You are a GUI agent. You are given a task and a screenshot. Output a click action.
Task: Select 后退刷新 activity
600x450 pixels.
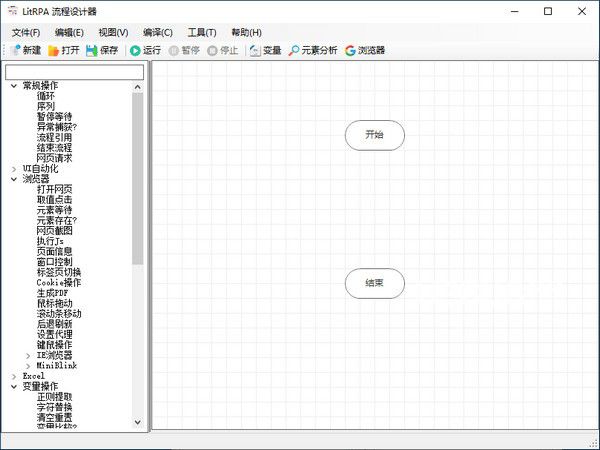pyautogui.click(x=54, y=324)
